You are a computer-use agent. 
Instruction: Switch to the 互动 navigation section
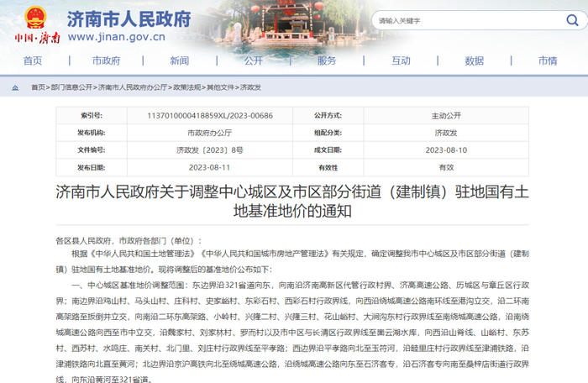tap(401, 60)
